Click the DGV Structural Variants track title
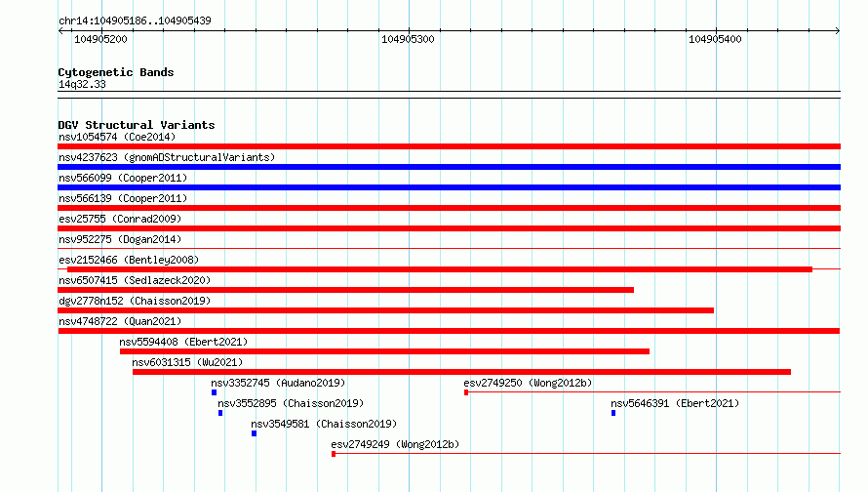 137,125
